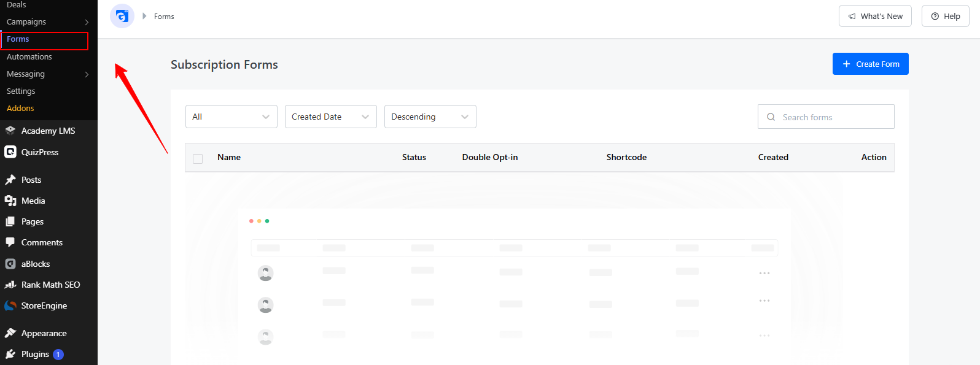The height and width of the screenshot is (365, 980).
Task: Click the question mark Help icon
Action: [x=935, y=17]
